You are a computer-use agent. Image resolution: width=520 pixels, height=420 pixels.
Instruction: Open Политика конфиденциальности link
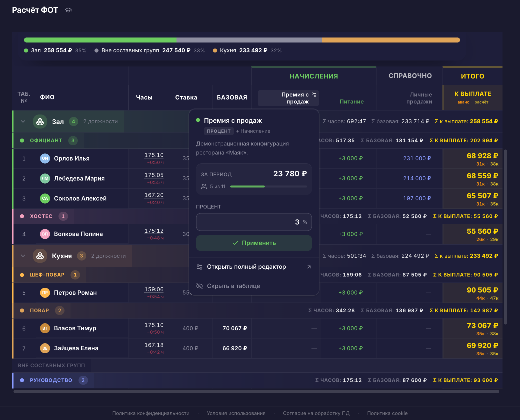(x=151, y=413)
